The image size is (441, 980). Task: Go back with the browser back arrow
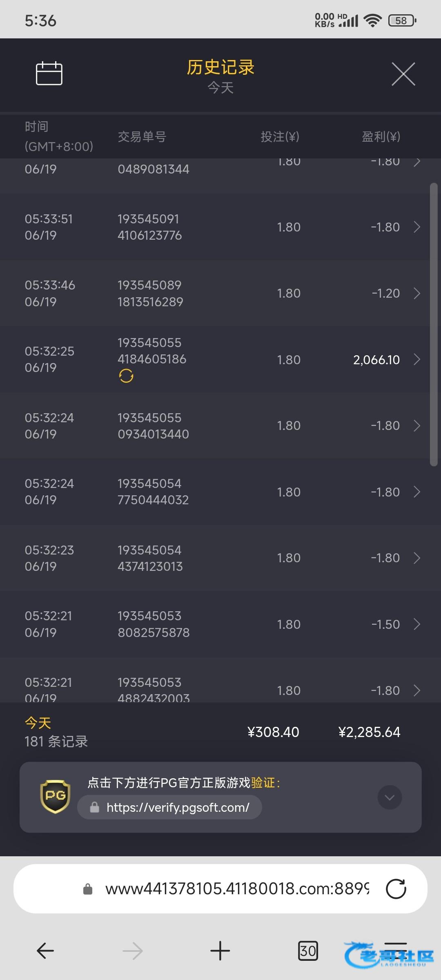click(x=45, y=951)
